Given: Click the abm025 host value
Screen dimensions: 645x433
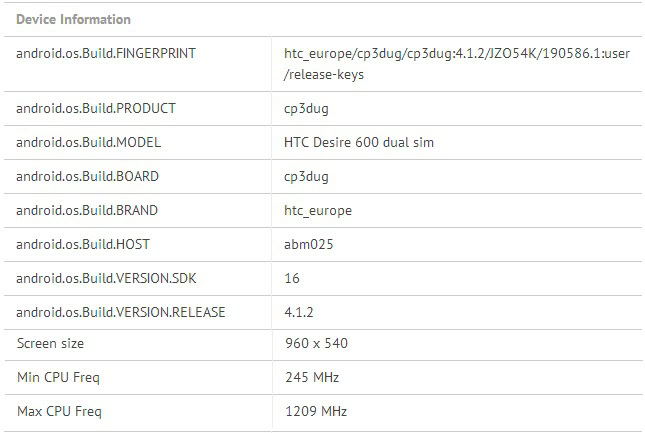Looking at the screenshot, I should click(307, 244).
